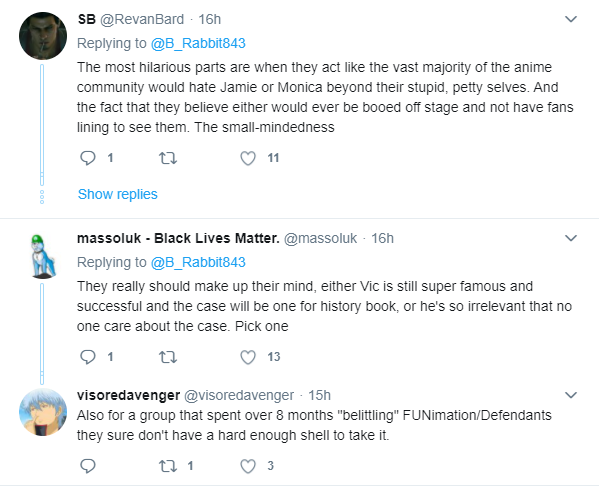Click Show replies under SB's tweet
The height and width of the screenshot is (492, 599).
pos(118,194)
